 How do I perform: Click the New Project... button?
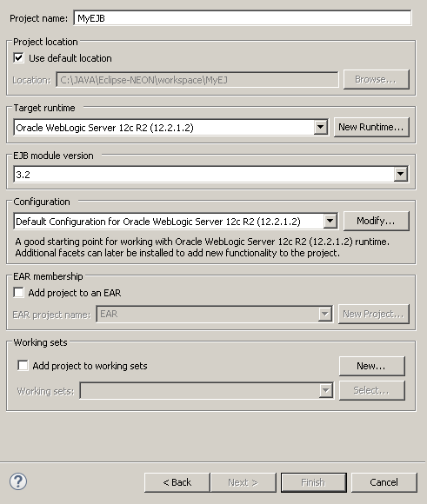point(374,314)
